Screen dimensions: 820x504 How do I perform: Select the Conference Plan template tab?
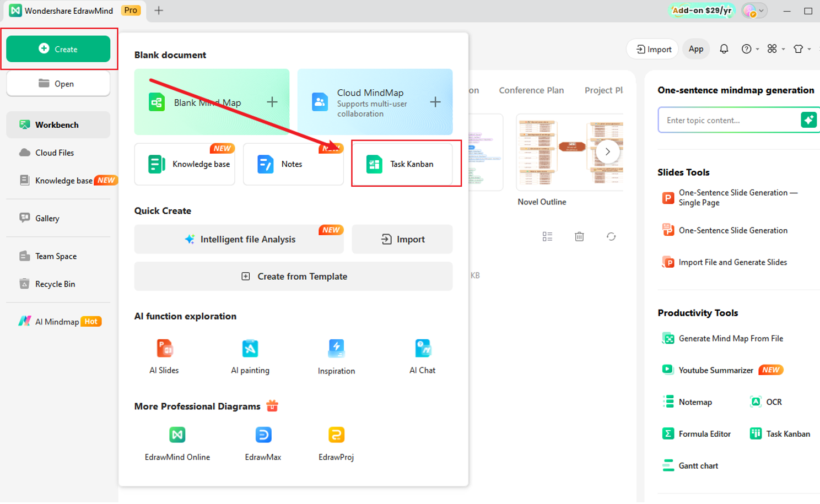[x=531, y=90]
